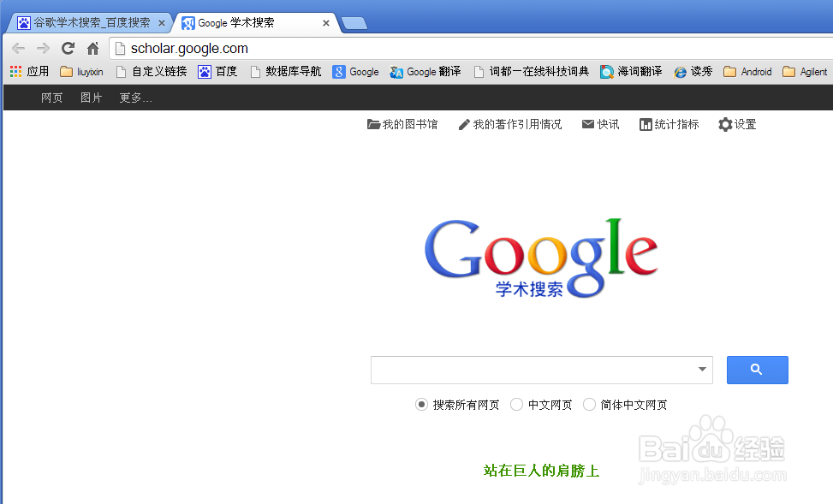The width and height of the screenshot is (833, 504).
Task: Open the Google 翻译 bookmark
Action: pyautogui.click(x=425, y=72)
